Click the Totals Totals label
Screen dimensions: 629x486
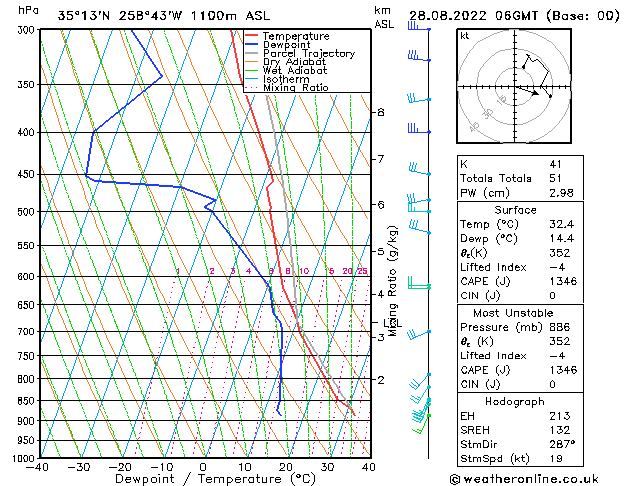pos(495,178)
